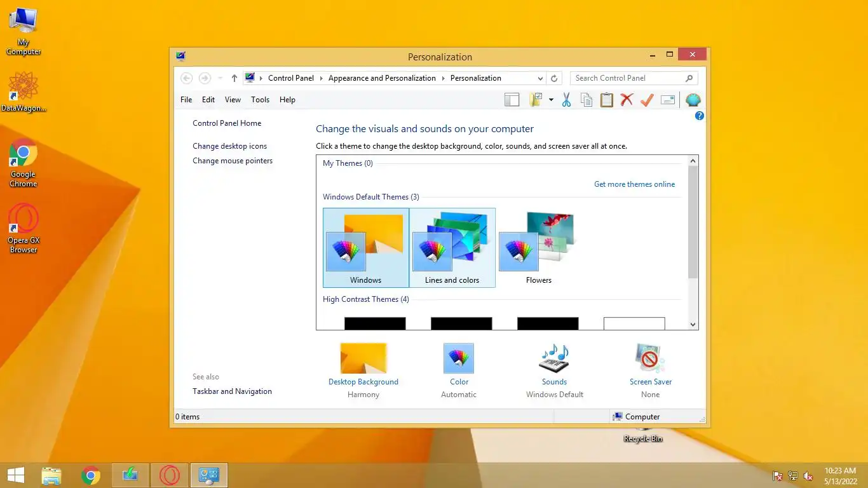Screen dimensions: 868x488
Task: Click Get more themes online
Action: (x=634, y=184)
